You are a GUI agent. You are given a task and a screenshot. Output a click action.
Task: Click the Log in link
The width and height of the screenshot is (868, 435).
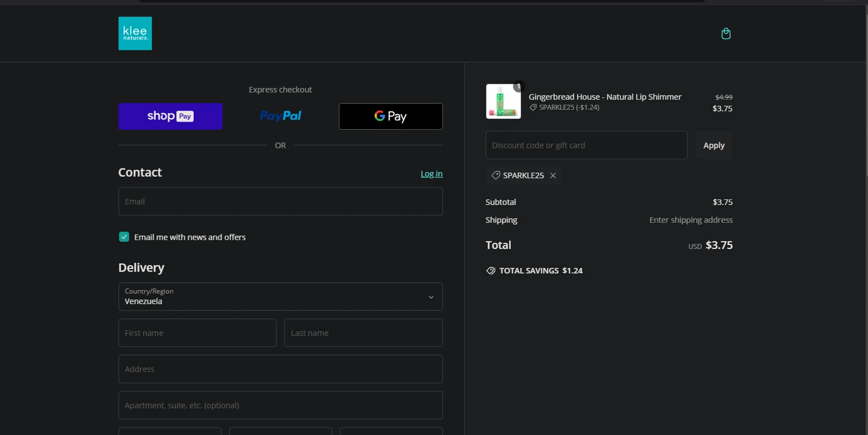[431, 174]
